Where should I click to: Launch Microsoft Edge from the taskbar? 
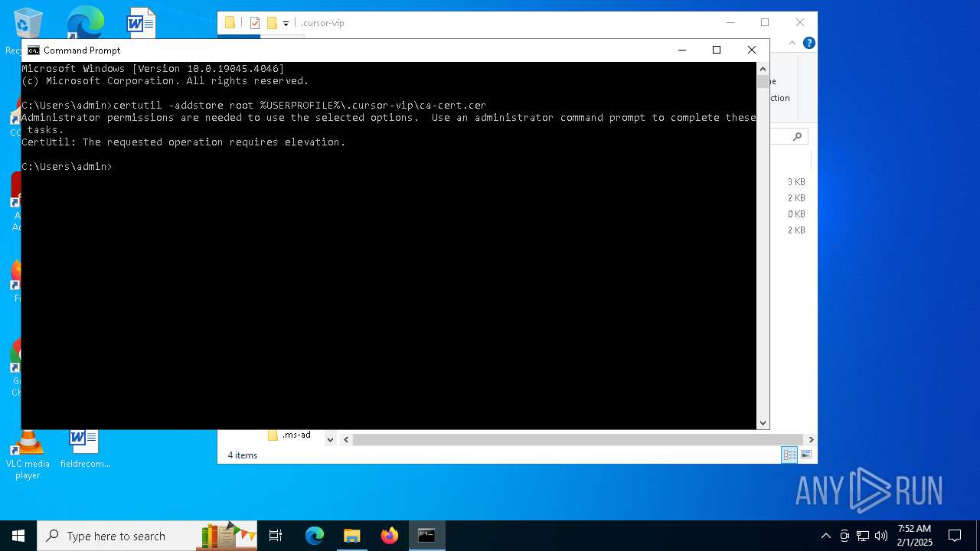click(x=315, y=536)
